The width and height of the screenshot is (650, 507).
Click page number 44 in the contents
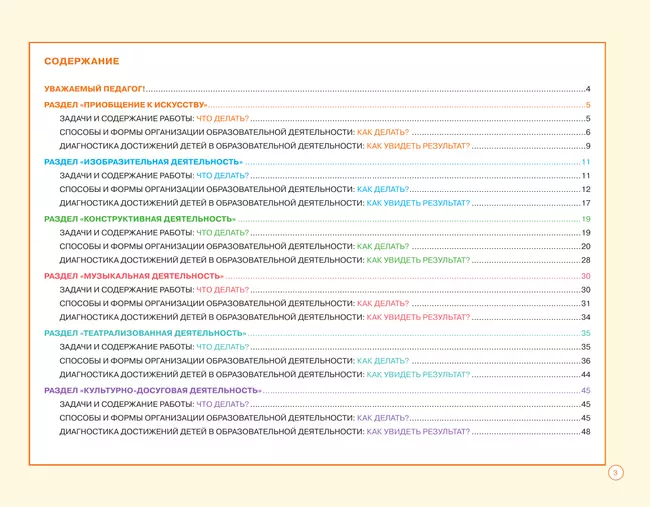[586, 375]
